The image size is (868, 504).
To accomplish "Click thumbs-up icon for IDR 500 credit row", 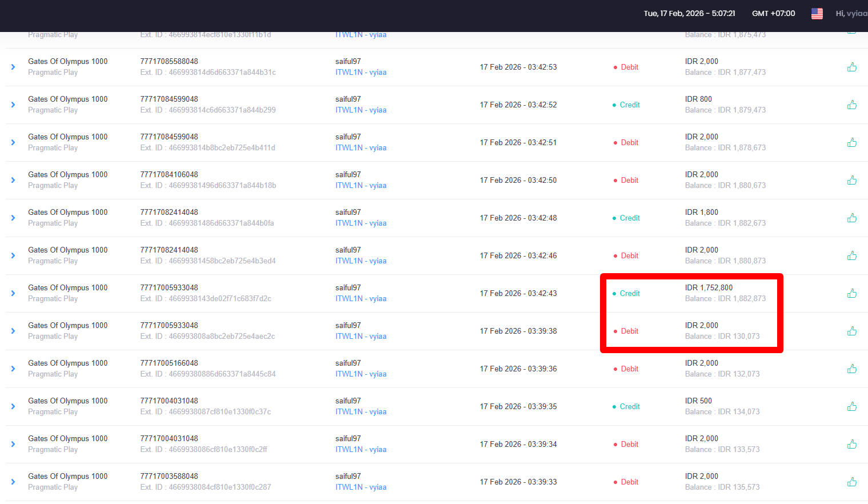I will pyautogui.click(x=851, y=406).
